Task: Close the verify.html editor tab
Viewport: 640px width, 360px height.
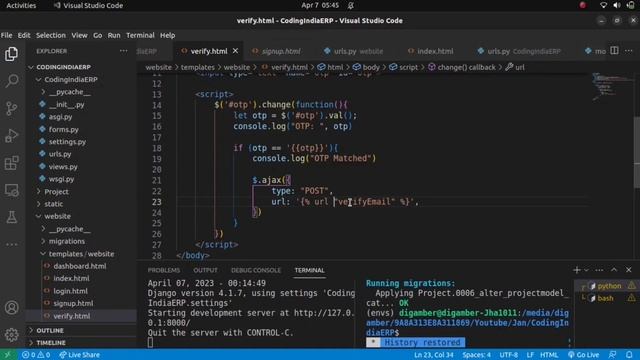Action: (x=236, y=51)
